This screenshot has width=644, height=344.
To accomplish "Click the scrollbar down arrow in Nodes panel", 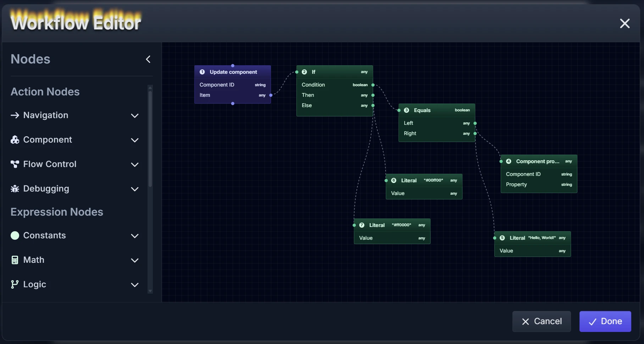I will pyautogui.click(x=150, y=291).
